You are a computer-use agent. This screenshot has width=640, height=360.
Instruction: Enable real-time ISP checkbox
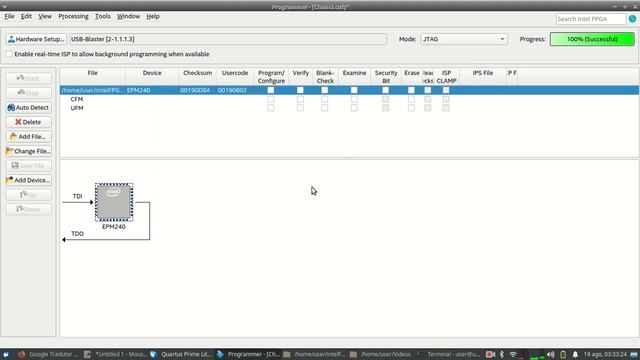click(x=9, y=54)
